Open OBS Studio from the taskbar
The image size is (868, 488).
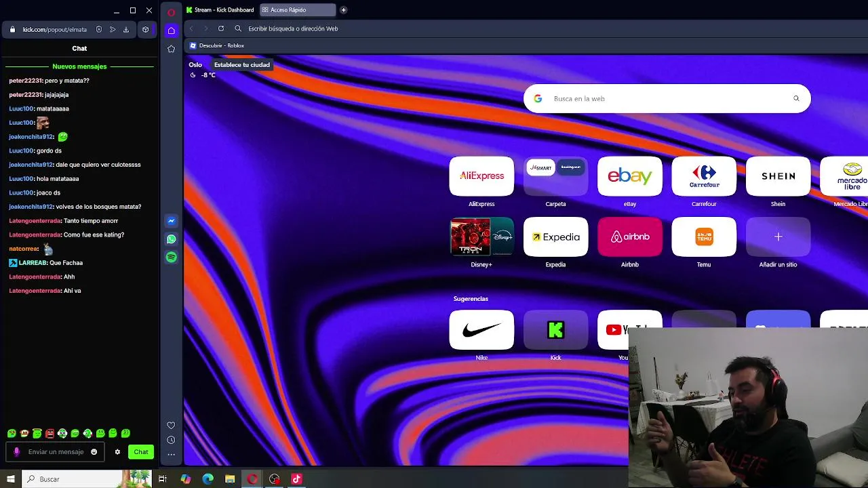tap(274, 479)
